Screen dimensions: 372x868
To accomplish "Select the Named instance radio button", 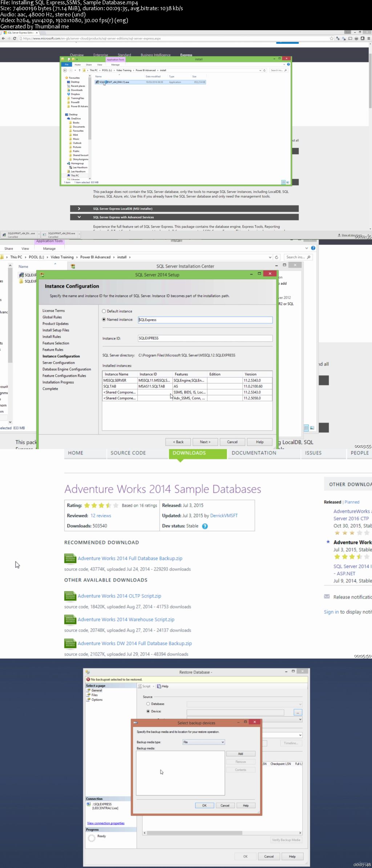I will coord(104,320).
